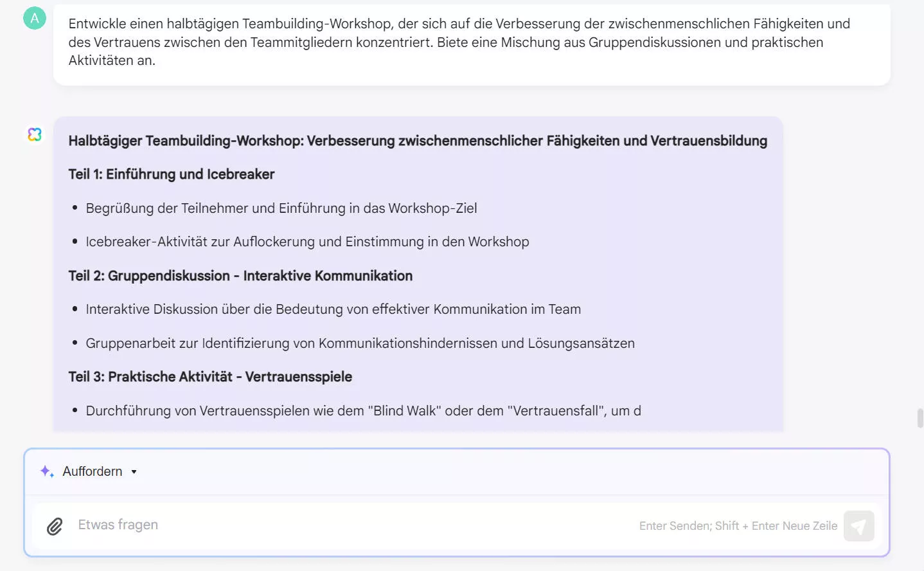Click the workshop title heading
Viewport: 924px width, 571px height.
point(418,140)
